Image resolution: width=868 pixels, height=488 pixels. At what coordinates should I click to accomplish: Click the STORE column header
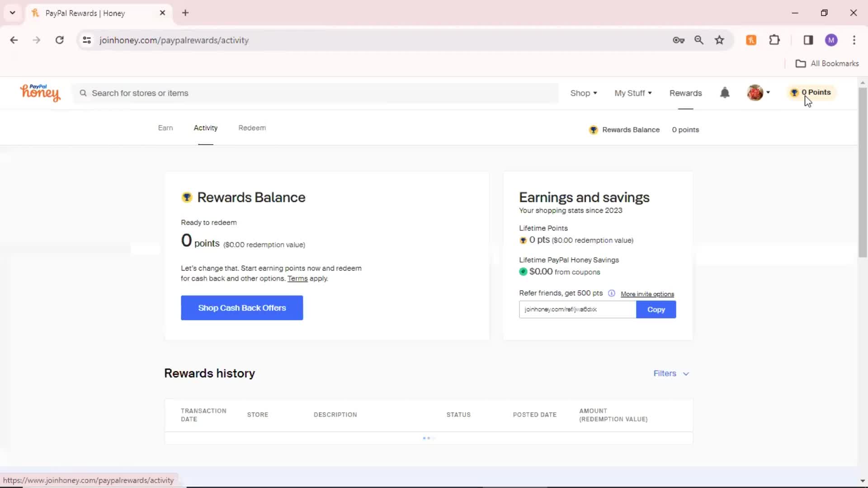tap(258, 415)
